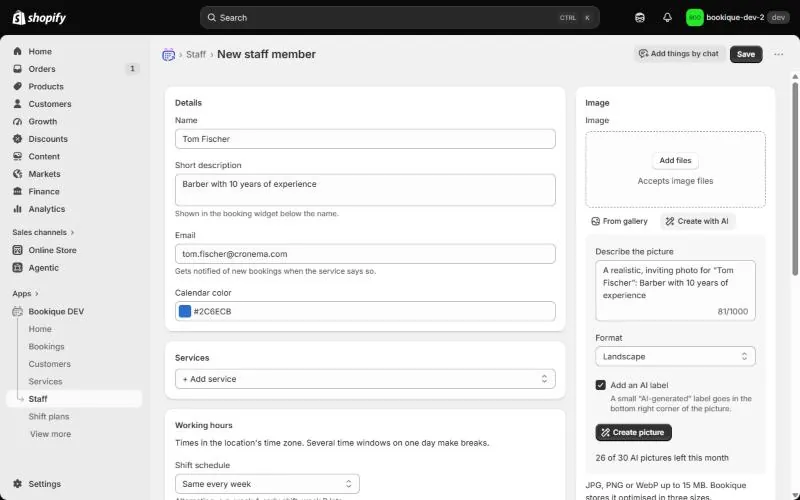
Task: Open the Add service dropdown
Action: click(365, 379)
